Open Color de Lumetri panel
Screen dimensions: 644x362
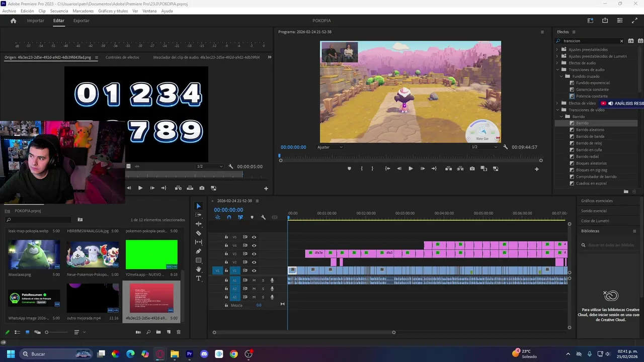coord(595,221)
